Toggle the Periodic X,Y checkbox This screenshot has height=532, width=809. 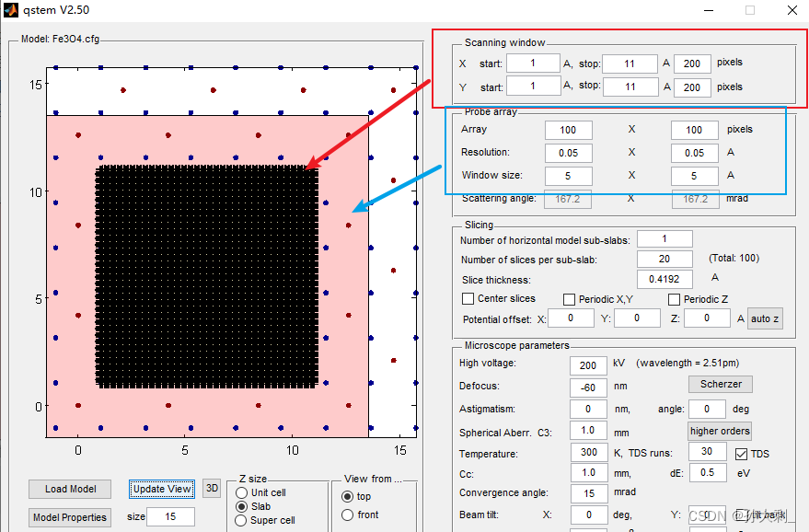[x=569, y=299]
